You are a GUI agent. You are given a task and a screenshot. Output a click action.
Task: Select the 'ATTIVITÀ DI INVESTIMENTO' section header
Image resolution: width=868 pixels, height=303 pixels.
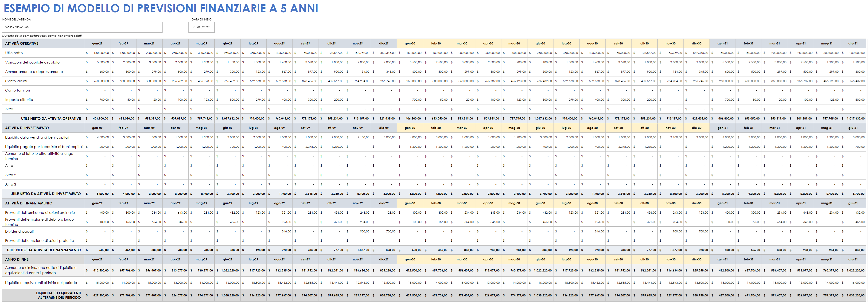27,128
